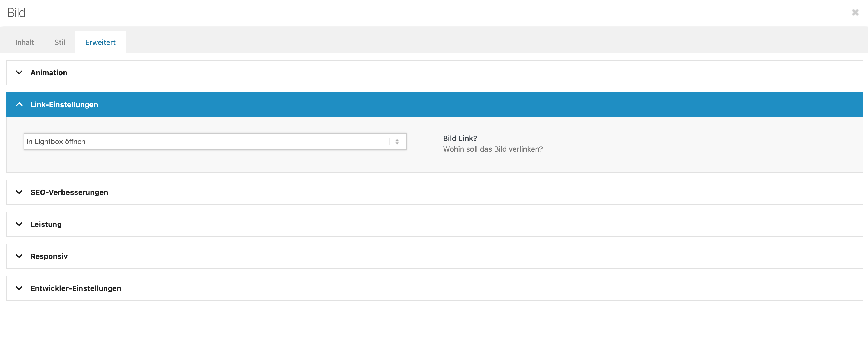Click the 'Bild' dialog title
Screen dimensions: 868x351
tap(17, 12)
